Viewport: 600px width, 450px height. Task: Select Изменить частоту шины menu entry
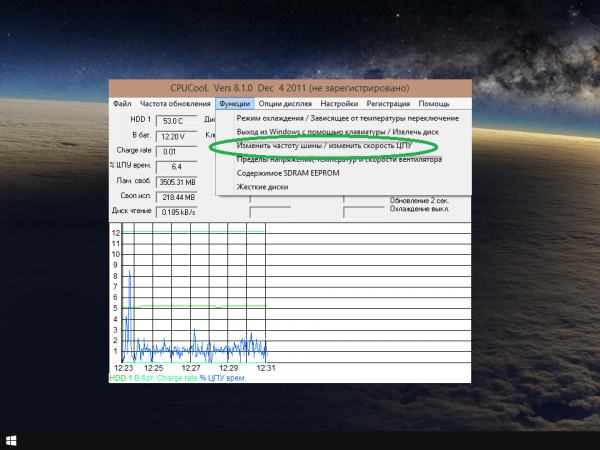pyautogui.click(x=324, y=145)
